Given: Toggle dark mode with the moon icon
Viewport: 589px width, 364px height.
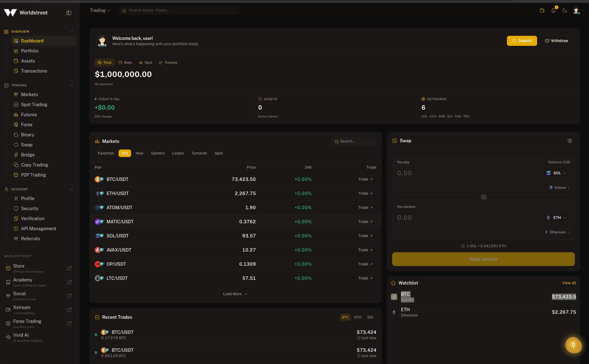Looking at the screenshot, I should (565, 10).
